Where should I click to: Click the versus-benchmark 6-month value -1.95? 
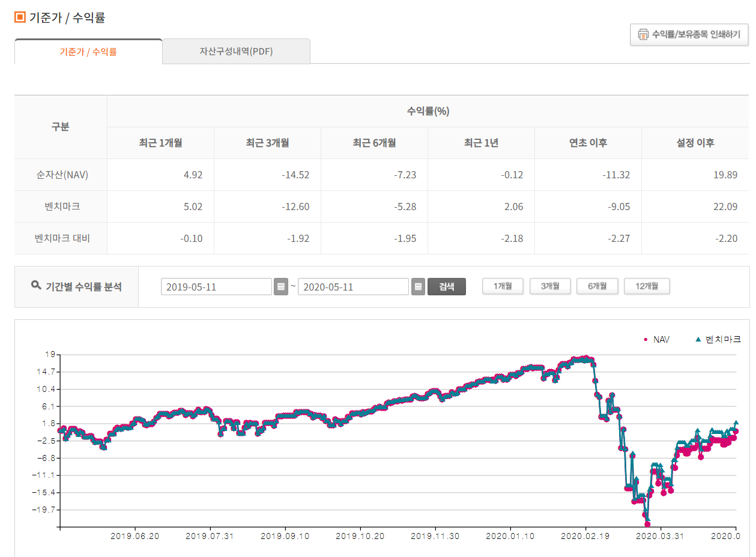405,239
